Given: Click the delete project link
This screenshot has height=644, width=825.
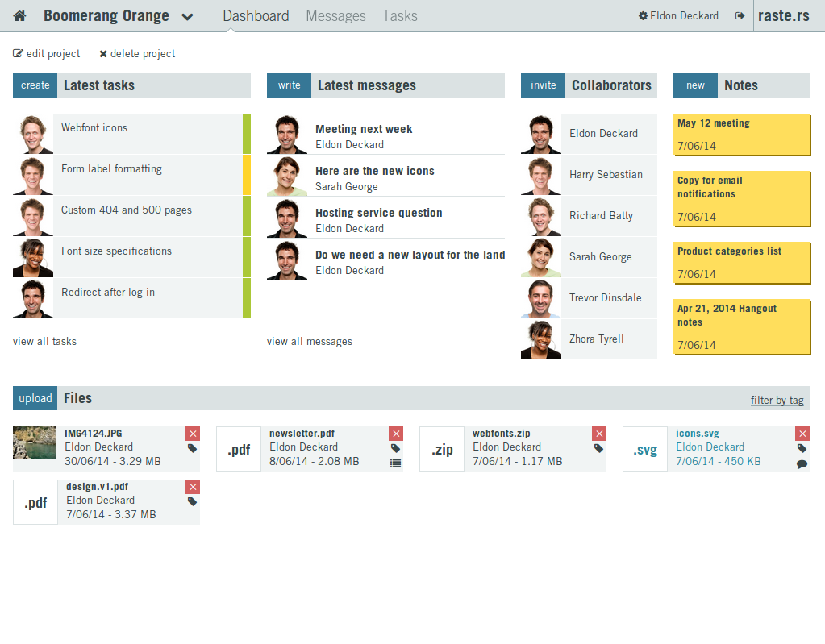Looking at the screenshot, I should tap(137, 54).
